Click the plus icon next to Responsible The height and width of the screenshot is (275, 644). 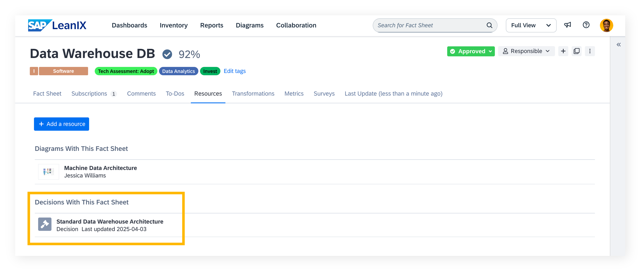click(x=563, y=51)
